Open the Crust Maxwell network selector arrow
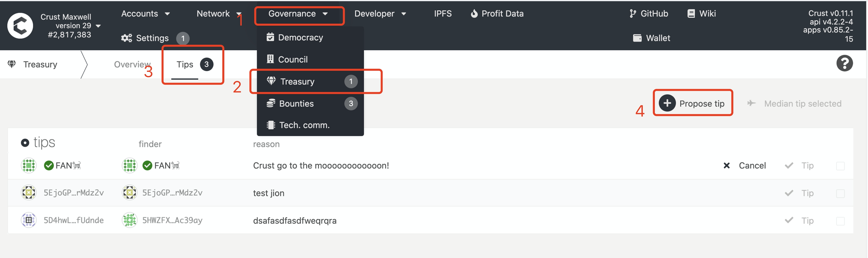This screenshot has height=258, width=868. [x=98, y=26]
